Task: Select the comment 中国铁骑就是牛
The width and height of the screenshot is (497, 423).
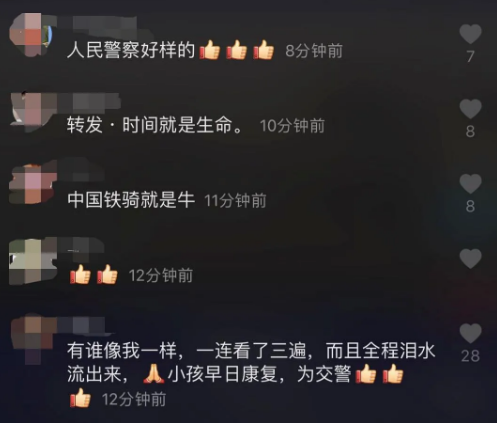Action: pyautogui.click(x=131, y=200)
